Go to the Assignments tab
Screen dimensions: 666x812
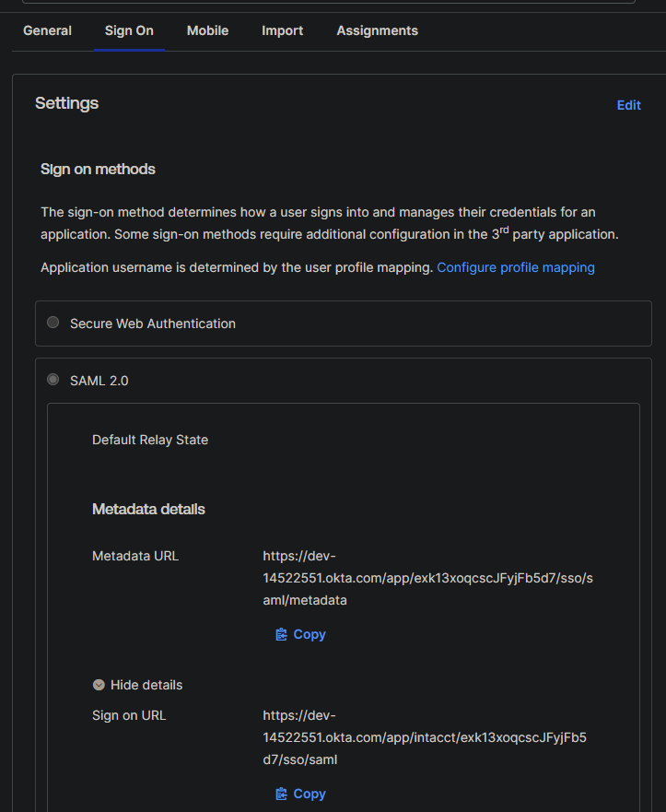point(378,30)
